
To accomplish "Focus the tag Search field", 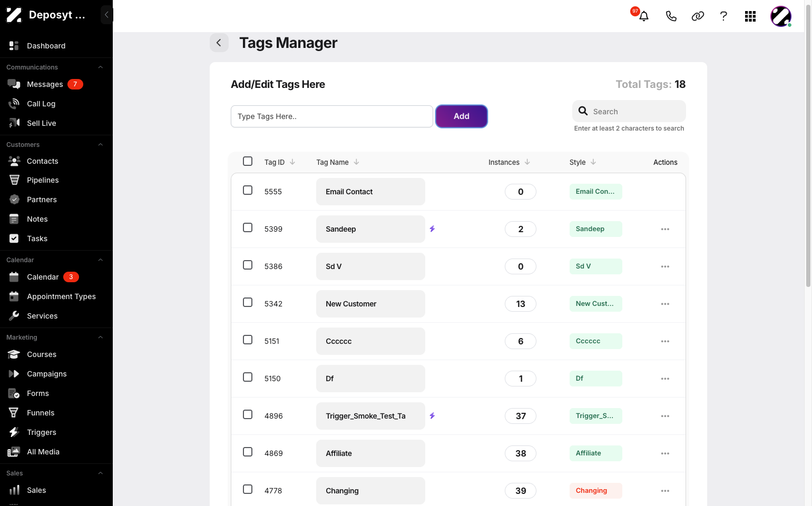I will [629, 111].
